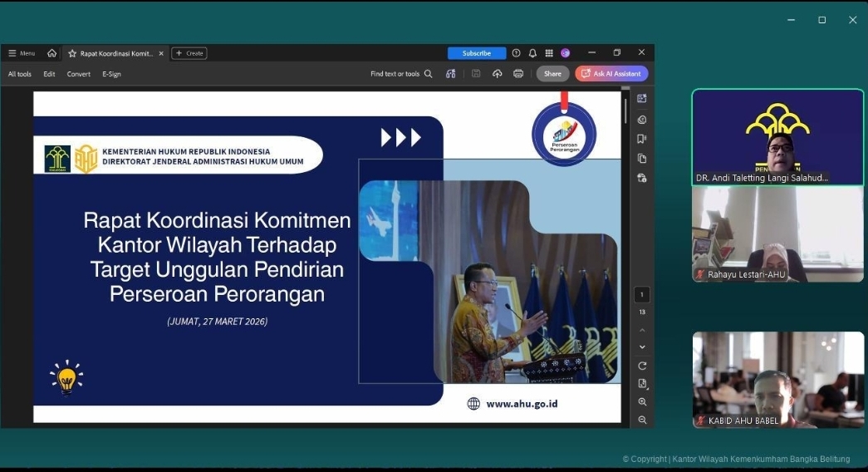
Task: Open the Convert menu
Action: (79, 74)
